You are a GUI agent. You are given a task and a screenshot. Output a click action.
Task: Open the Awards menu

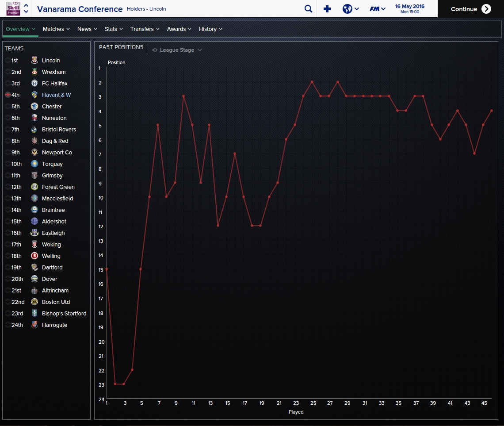pos(179,29)
